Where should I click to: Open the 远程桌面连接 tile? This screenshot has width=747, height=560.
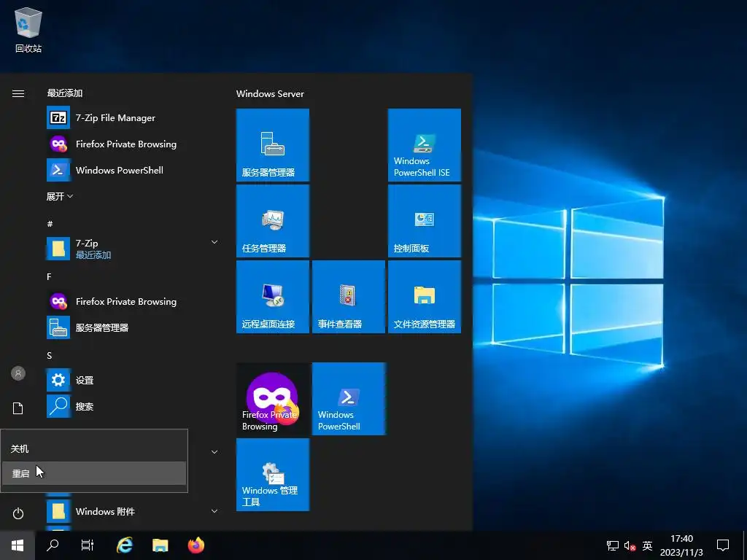coord(273,297)
